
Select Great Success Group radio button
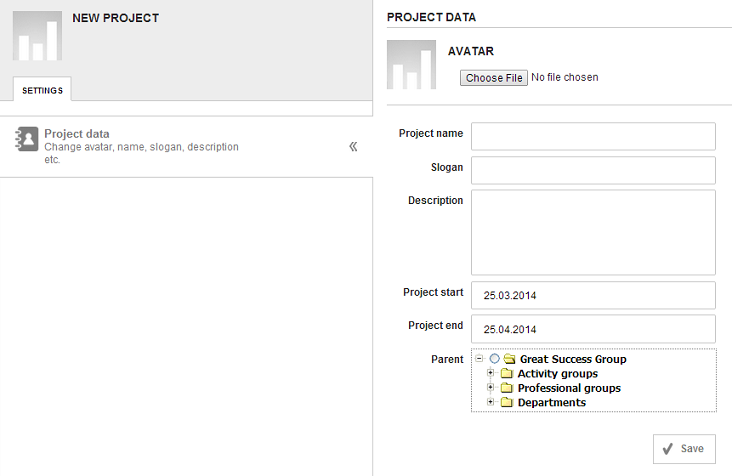(494, 358)
